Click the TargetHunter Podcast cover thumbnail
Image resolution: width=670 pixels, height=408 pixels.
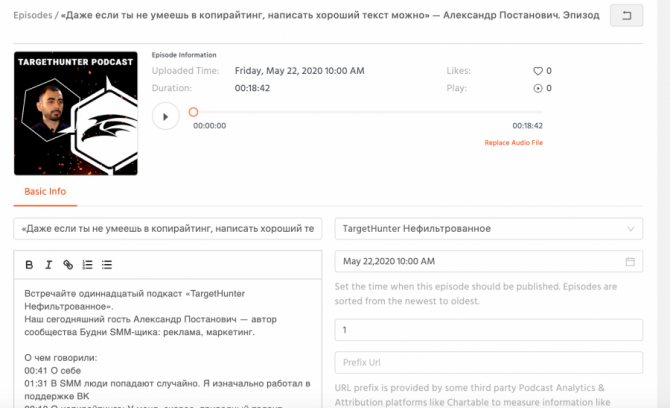[76, 113]
